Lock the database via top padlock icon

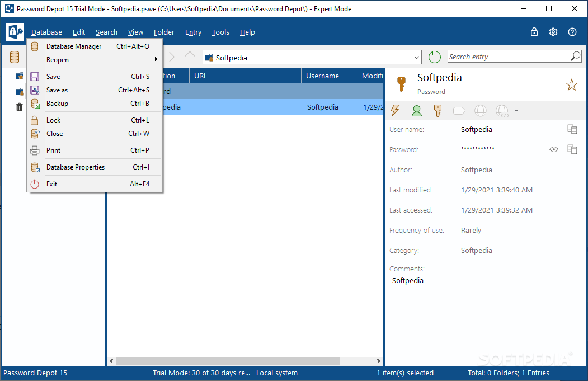(x=534, y=32)
